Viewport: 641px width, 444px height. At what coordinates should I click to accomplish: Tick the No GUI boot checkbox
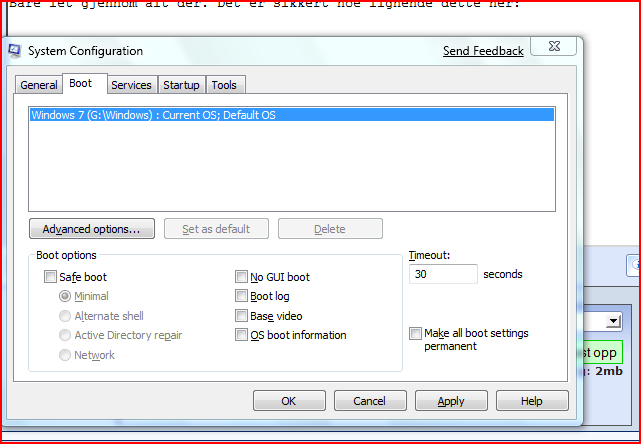[242, 277]
